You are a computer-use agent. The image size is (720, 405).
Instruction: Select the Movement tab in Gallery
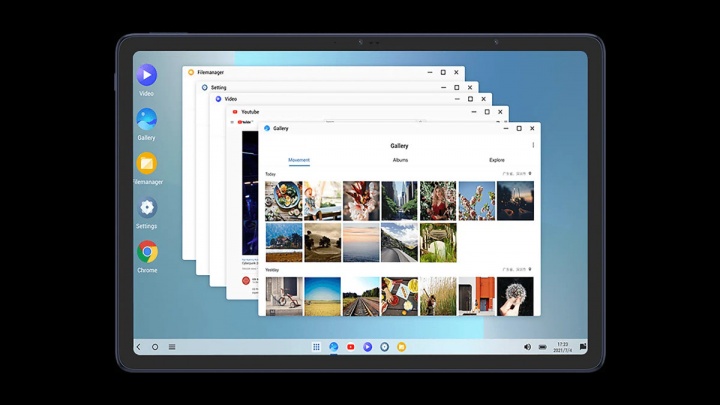pyautogui.click(x=299, y=160)
